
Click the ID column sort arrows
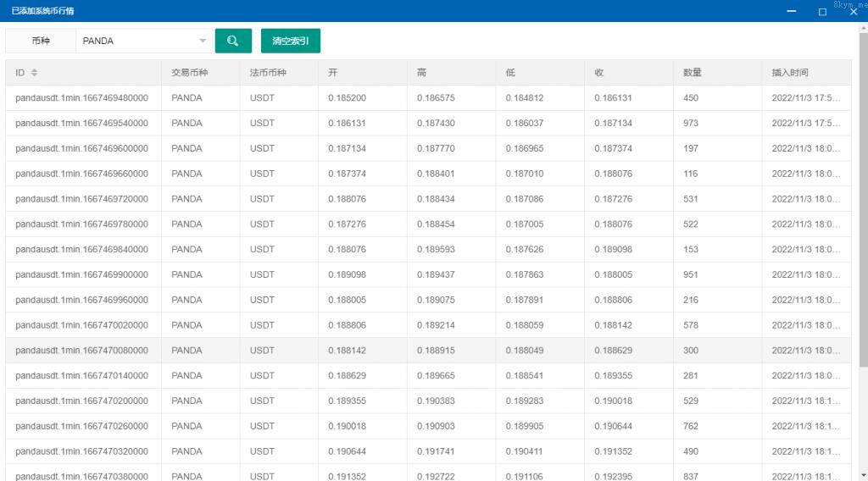(x=35, y=73)
